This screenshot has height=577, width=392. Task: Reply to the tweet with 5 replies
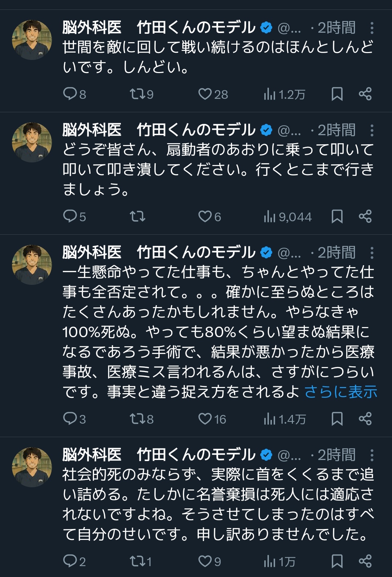[69, 216]
